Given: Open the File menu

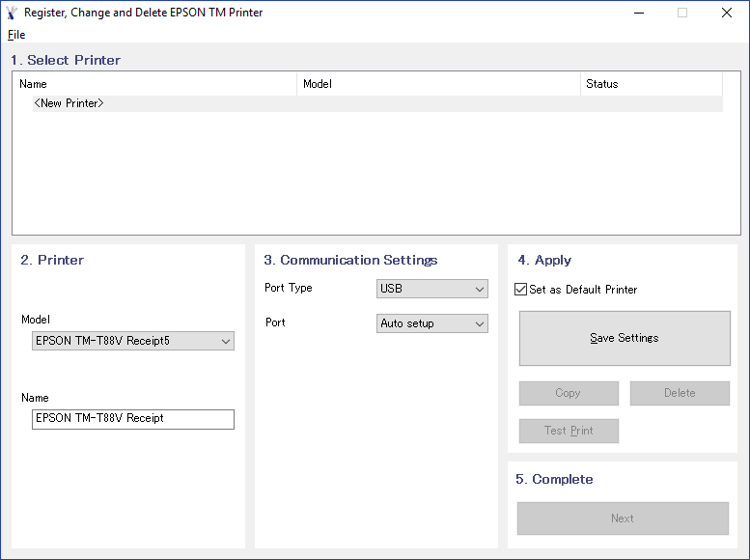Looking at the screenshot, I should click(16, 35).
